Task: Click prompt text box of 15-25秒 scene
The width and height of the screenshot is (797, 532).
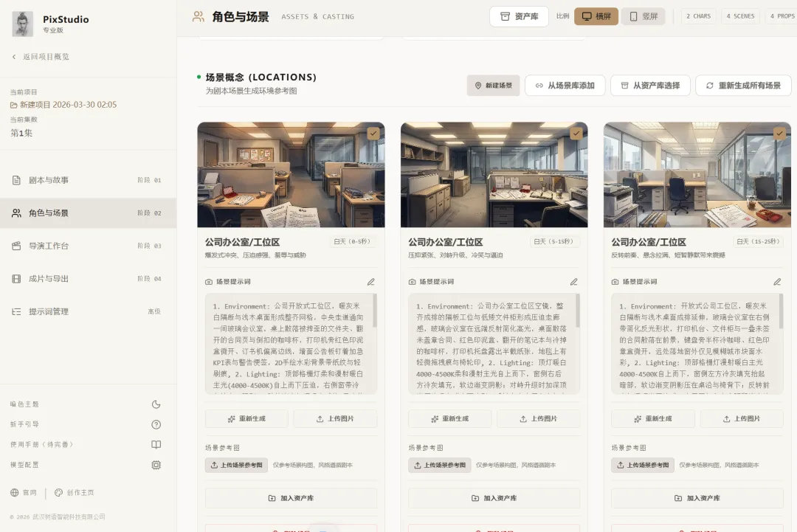Action: click(x=697, y=344)
